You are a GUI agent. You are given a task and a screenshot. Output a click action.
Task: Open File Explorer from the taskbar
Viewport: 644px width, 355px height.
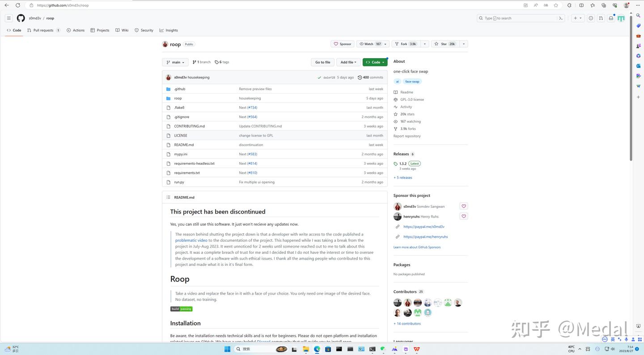click(x=306, y=349)
